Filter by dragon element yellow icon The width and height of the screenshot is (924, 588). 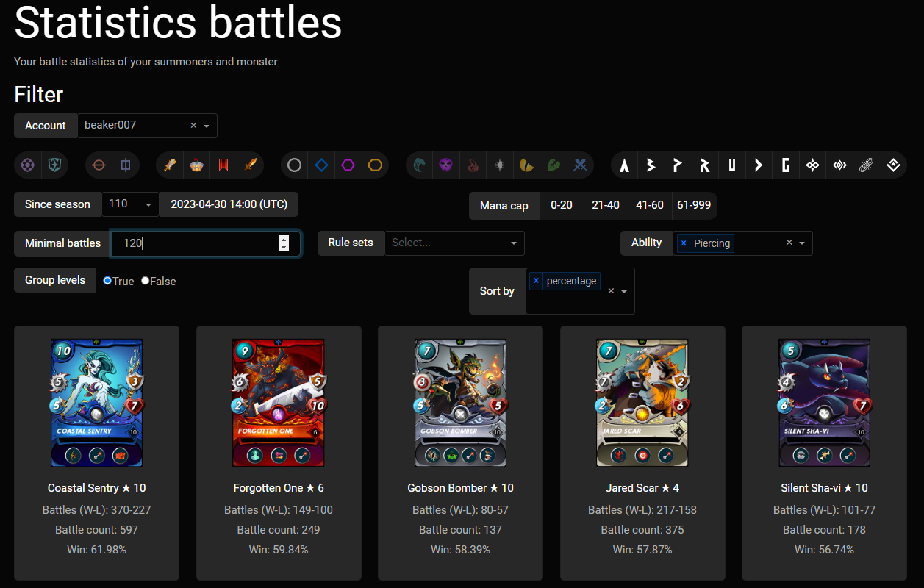[x=527, y=165]
